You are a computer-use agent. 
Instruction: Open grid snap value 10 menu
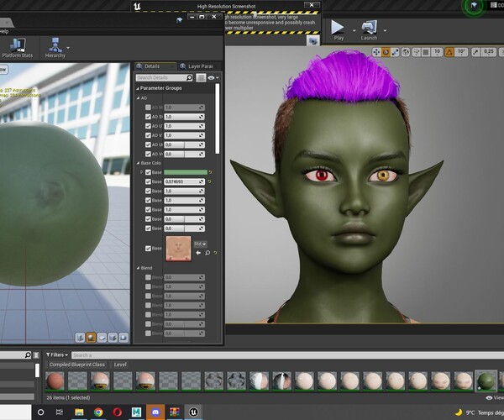[x=437, y=52]
